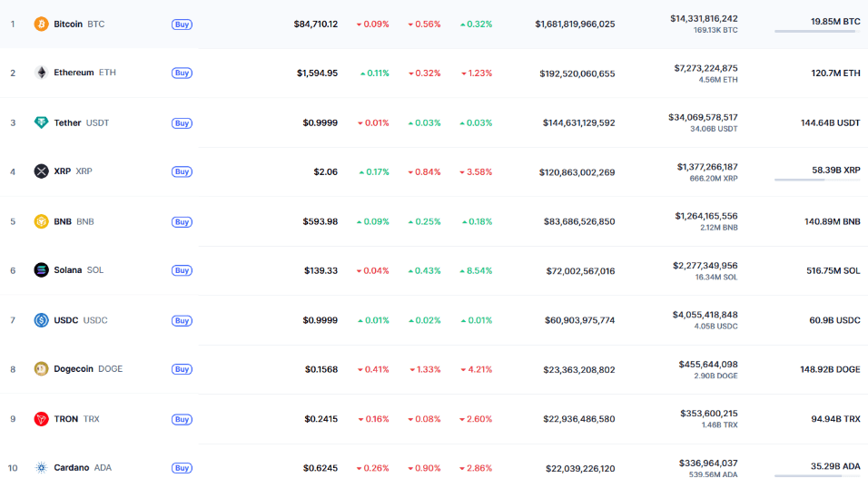This screenshot has width=868, height=488.
Task: Click XRP market cap $120,863,002,269
Action: 577,172
